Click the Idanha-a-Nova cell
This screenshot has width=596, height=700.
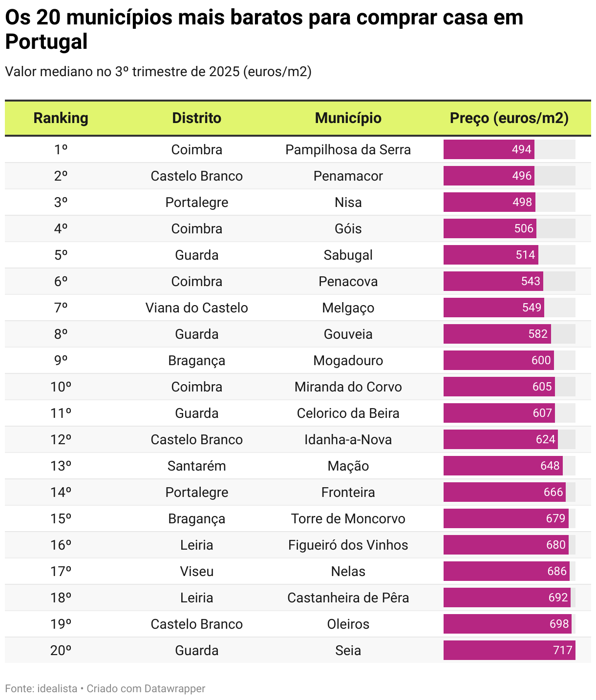[348, 439]
